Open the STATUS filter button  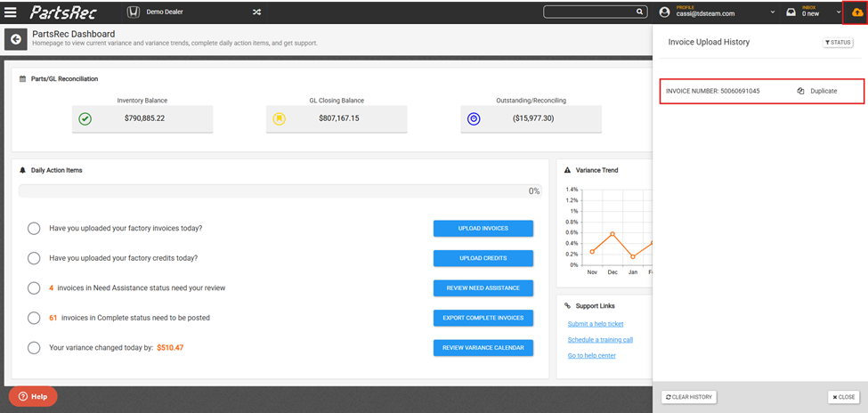[x=838, y=42]
